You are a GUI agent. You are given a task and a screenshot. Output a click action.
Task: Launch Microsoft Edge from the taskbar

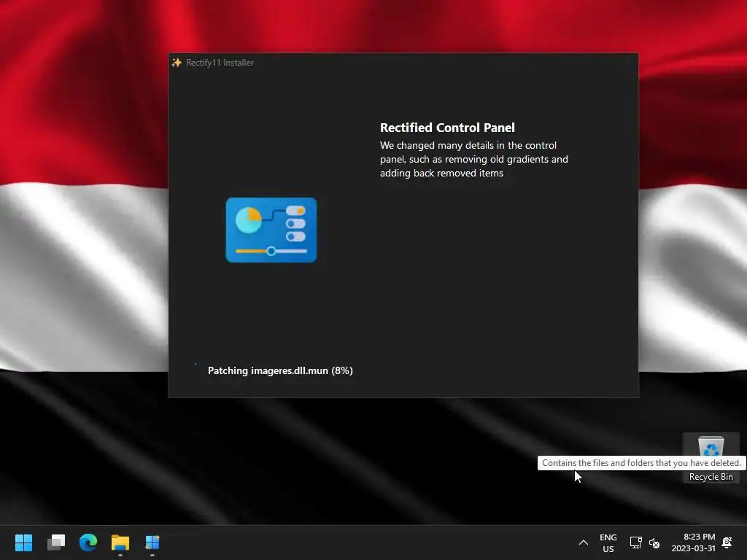pos(88,542)
